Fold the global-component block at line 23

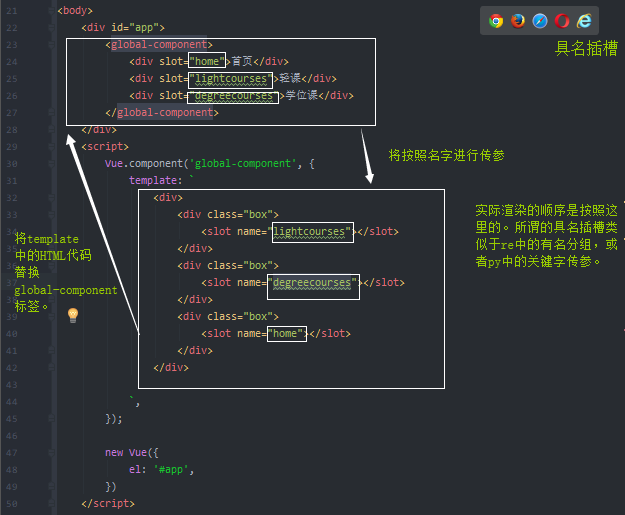pos(51,45)
